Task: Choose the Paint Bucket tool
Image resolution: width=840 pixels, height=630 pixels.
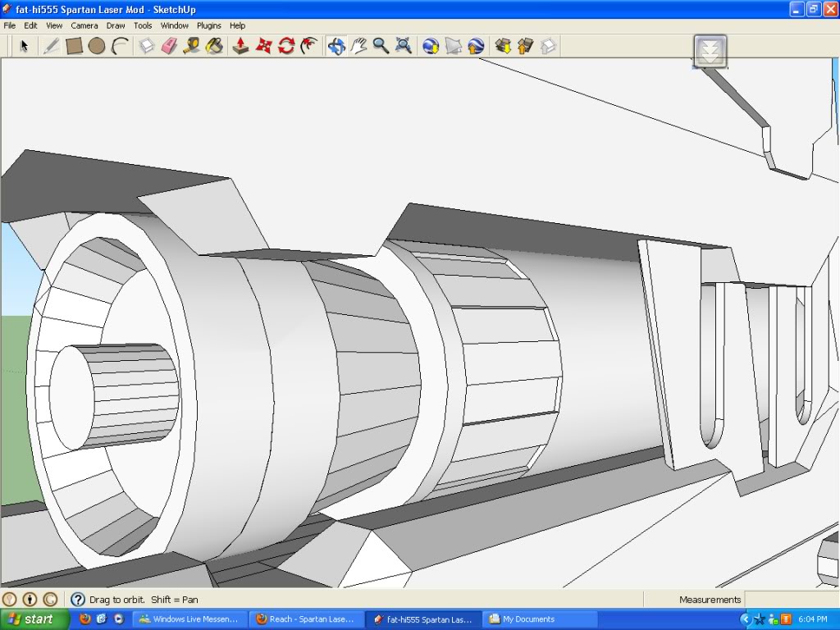Action: click(214, 46)
